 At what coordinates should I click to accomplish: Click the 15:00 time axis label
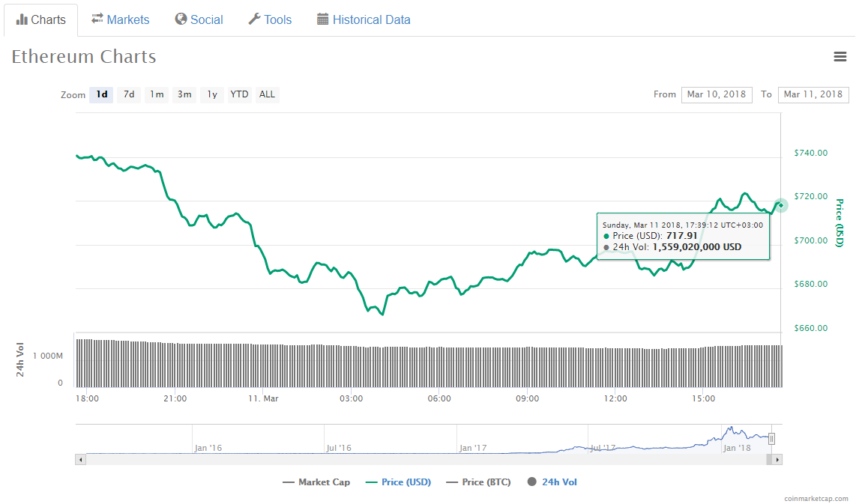704,398
